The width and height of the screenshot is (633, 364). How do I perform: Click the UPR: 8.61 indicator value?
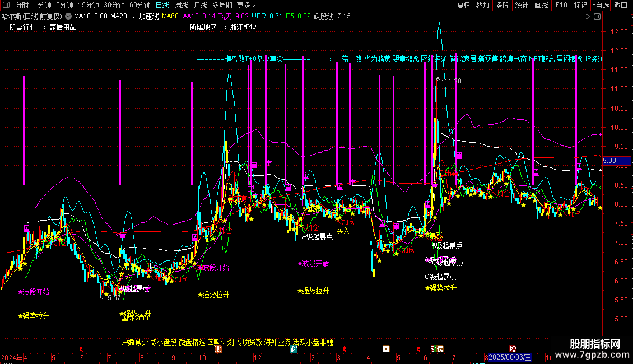267,17
